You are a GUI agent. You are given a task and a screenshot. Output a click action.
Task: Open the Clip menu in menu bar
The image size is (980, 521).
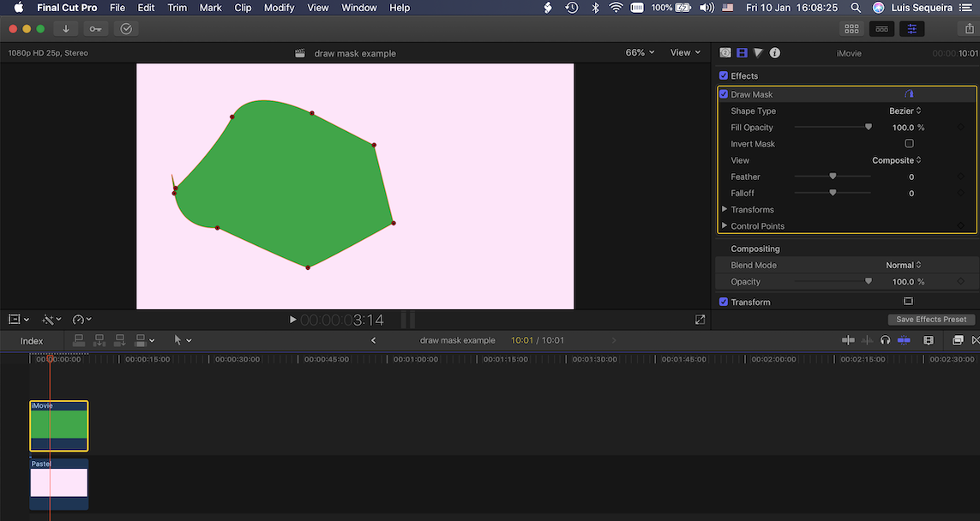[243, 8]
